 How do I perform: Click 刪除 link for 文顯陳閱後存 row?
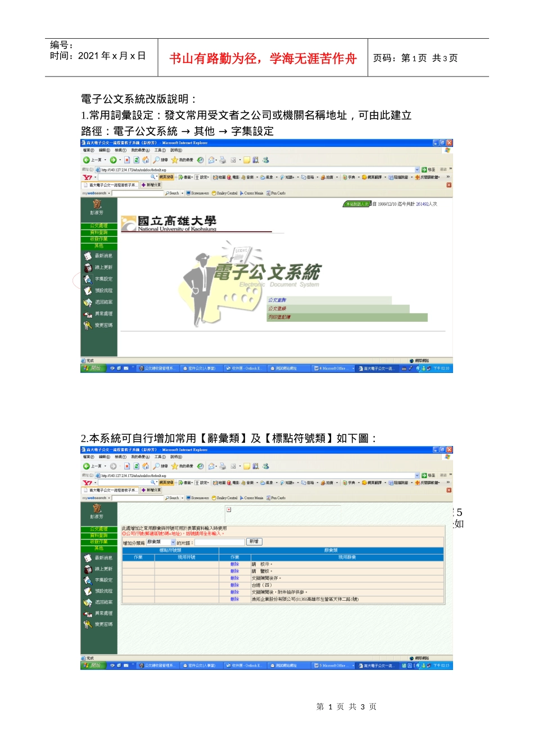point(235,578)
